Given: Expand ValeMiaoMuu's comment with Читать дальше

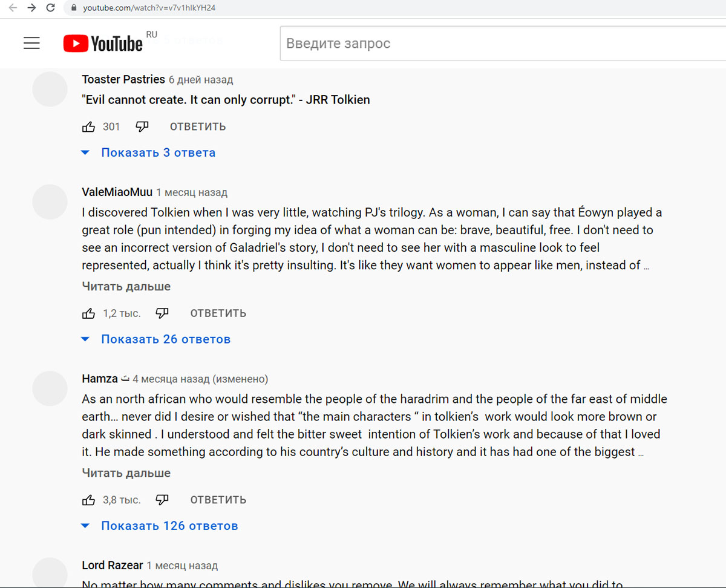Looking at the screenshot, I should (x=126, y=287).
